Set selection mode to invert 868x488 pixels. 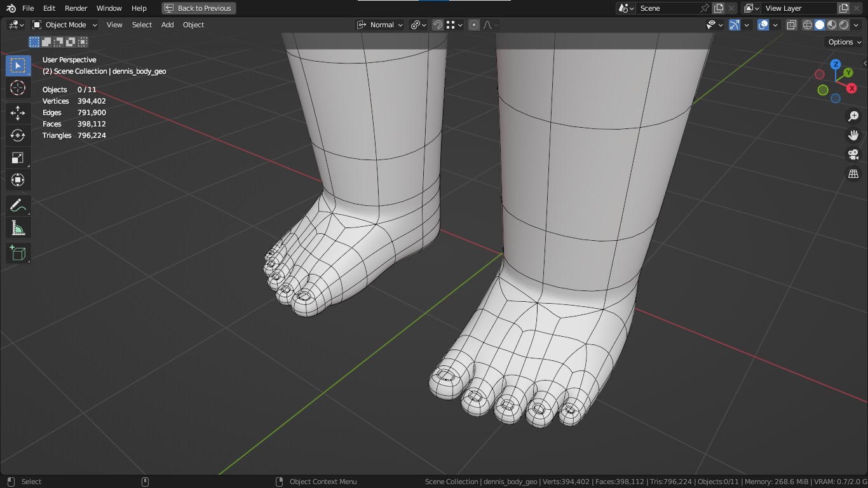point(71,42)
